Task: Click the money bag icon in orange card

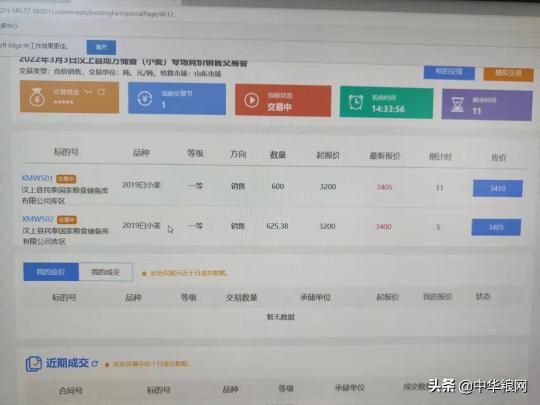Action: tap(37, 97)
